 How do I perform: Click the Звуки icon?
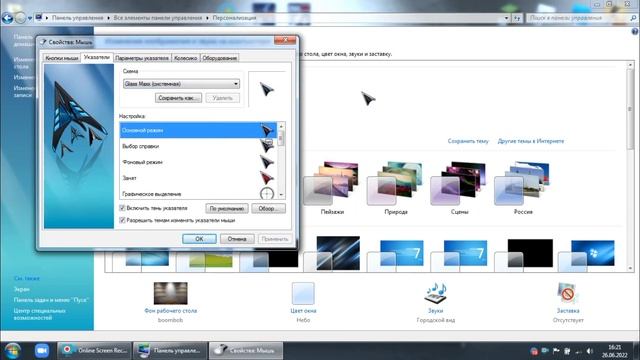pyautogui.click(x=436, y=293)
